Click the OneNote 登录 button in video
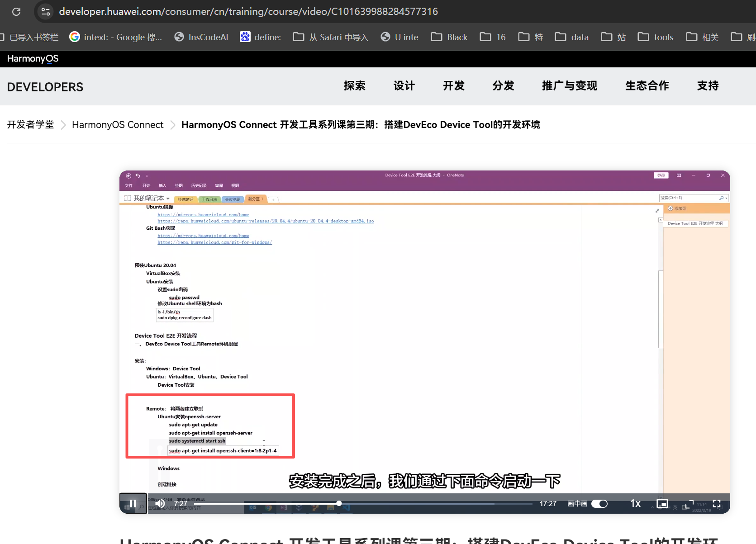 point(661,175)
